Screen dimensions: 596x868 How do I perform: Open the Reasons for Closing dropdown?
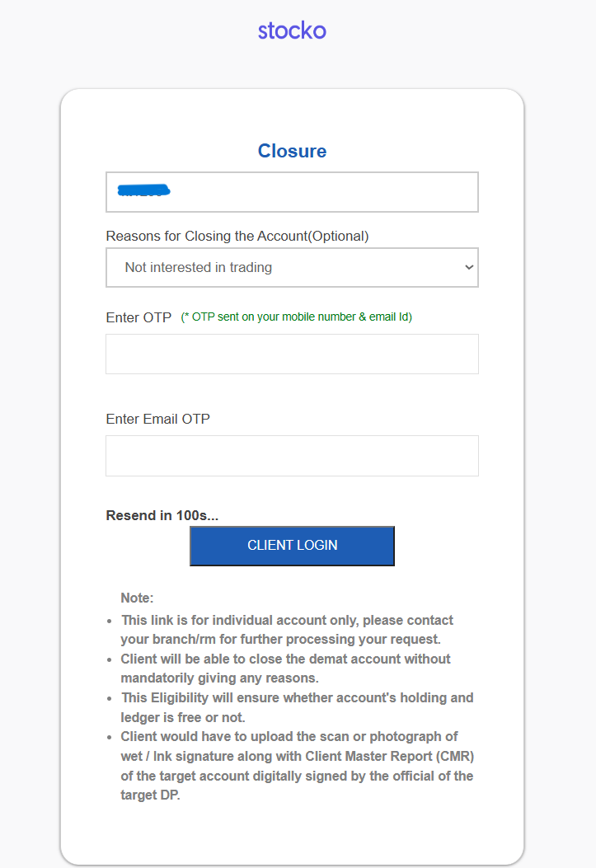[292, 267]
